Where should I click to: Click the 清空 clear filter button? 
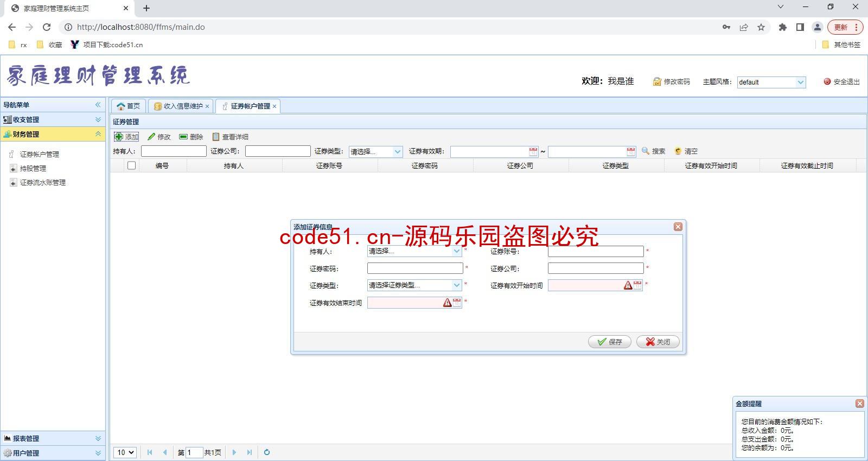point(686,151)
